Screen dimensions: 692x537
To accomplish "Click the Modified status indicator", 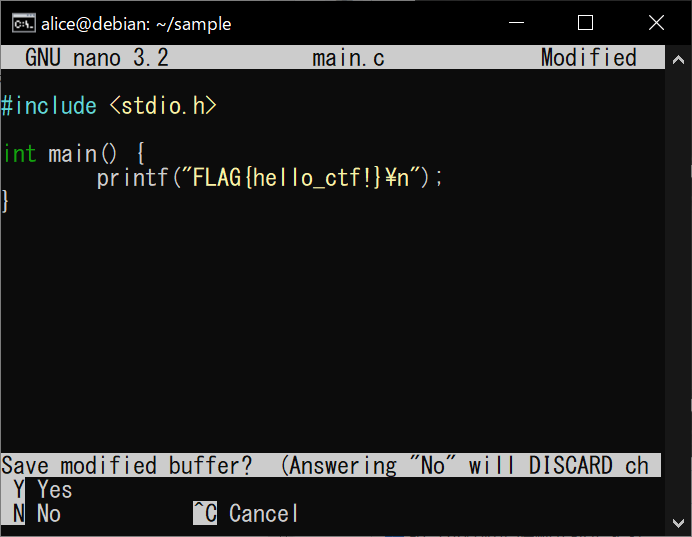I will [589, 58].
